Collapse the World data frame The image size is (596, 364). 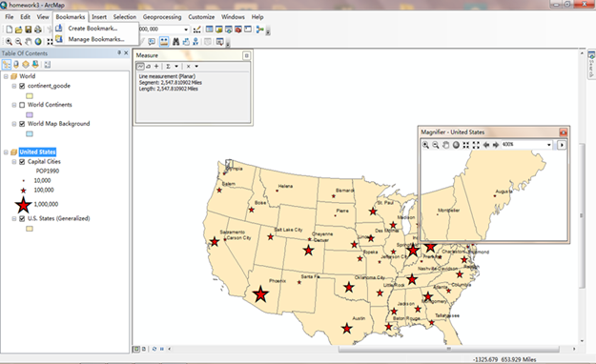6,76
